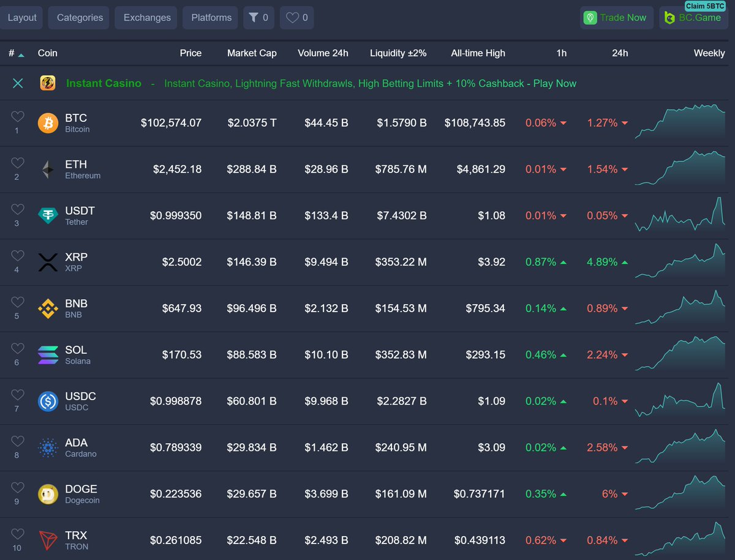
Task: Click the XRP logo icon
Action: tap(48, 263)
